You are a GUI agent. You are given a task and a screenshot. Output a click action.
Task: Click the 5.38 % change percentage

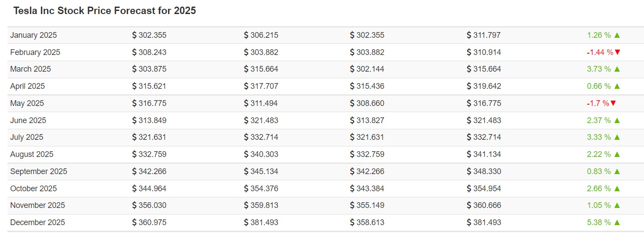[599, 222]
